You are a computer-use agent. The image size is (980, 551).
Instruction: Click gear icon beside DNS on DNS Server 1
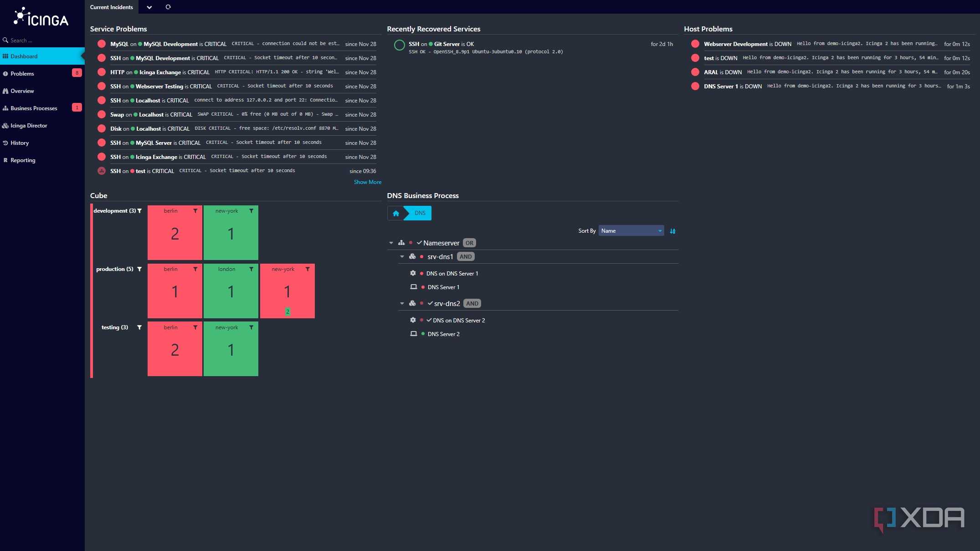coord(413,273)
